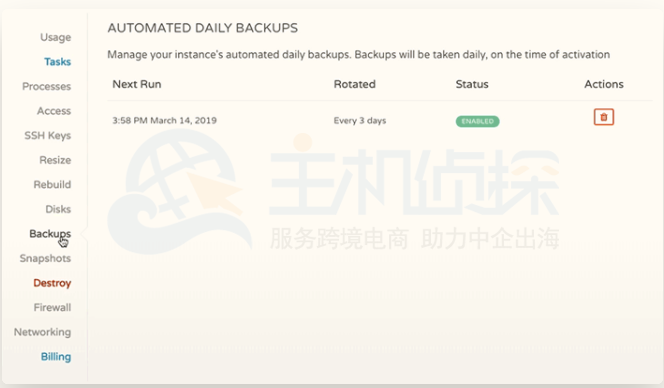This screenshot has height=388, width=664.
Task: Click the Actions column header
Action: click(x=604, y=84)
